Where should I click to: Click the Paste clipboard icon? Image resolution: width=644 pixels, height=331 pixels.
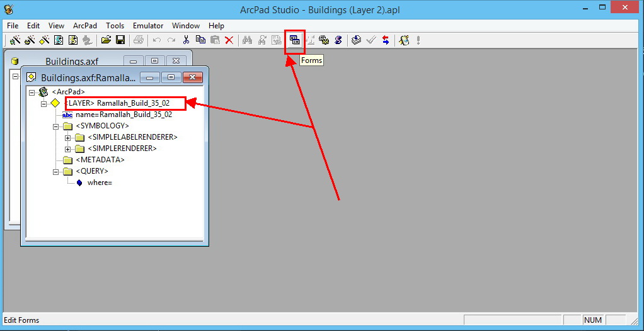[215, 40]
